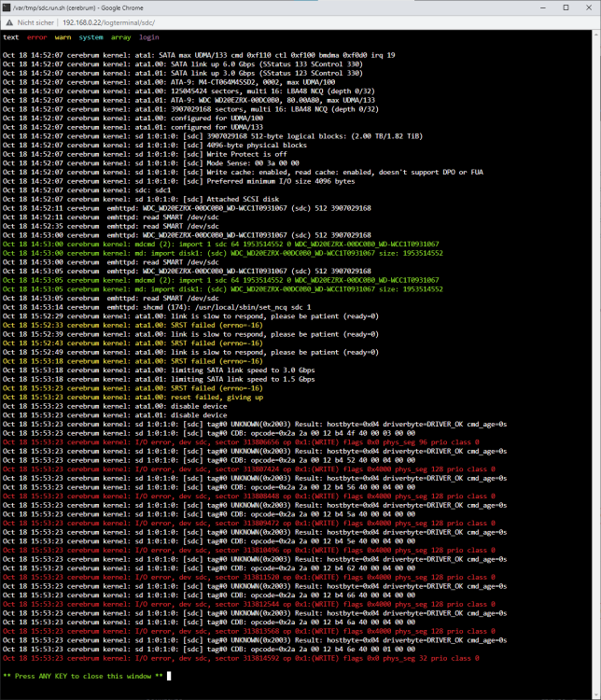Image resolution: width=601 pixels, height=700 pixels.
Task: Click line 'Write Protect is off'
Action: [x=145, y=154]
